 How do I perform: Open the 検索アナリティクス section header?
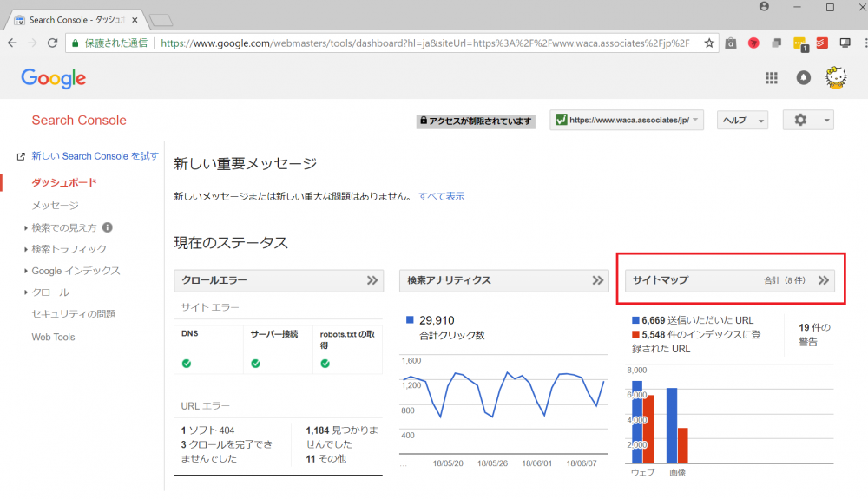503,280
